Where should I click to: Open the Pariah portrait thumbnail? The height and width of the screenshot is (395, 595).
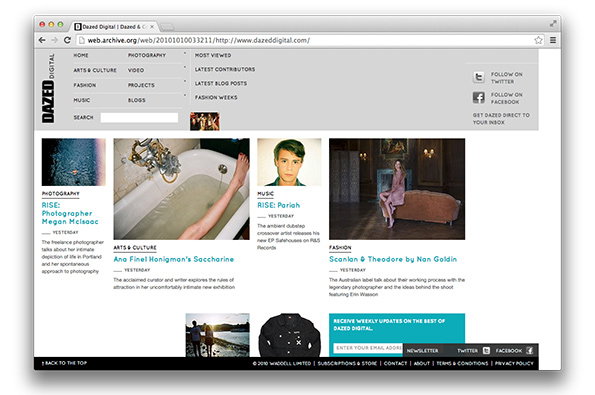coord(289,162)
